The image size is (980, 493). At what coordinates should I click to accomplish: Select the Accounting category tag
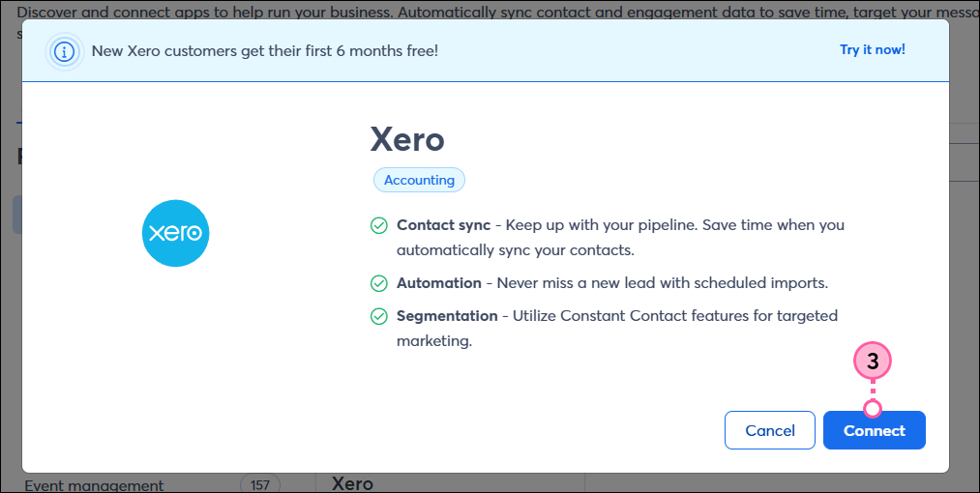click(x=419, y=180)
